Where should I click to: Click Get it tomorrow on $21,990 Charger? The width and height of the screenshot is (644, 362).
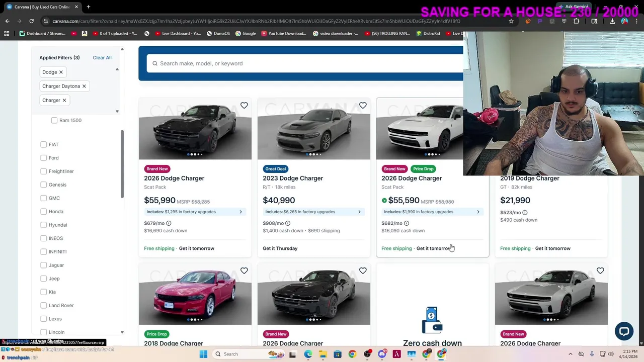click(553, 248)
